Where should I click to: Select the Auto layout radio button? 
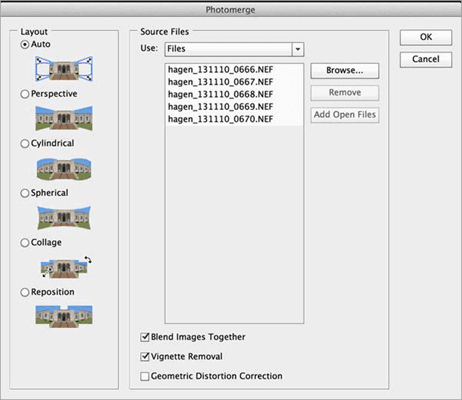coord(25,44)
